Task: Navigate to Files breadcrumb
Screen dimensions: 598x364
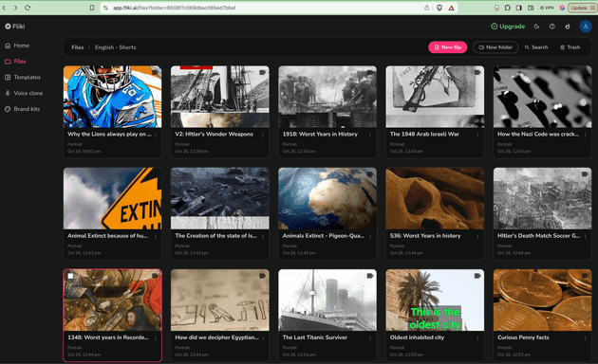Action: 78,47
